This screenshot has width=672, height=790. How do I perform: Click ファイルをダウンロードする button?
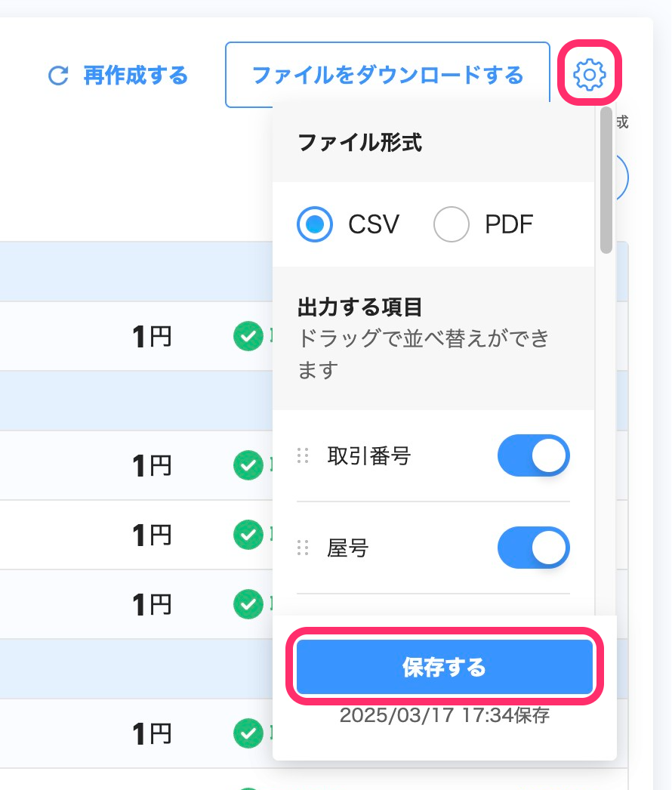(387, 75)
